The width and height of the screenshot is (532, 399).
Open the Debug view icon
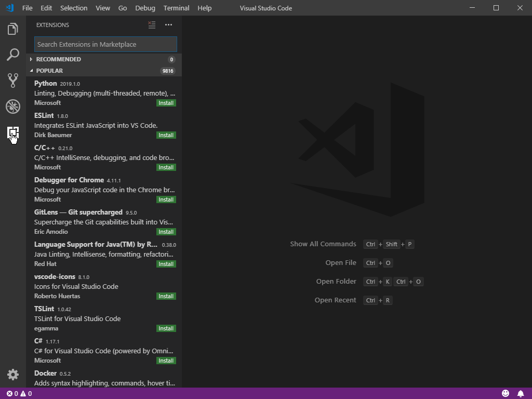pyautogui.click(x=13, y=107)
